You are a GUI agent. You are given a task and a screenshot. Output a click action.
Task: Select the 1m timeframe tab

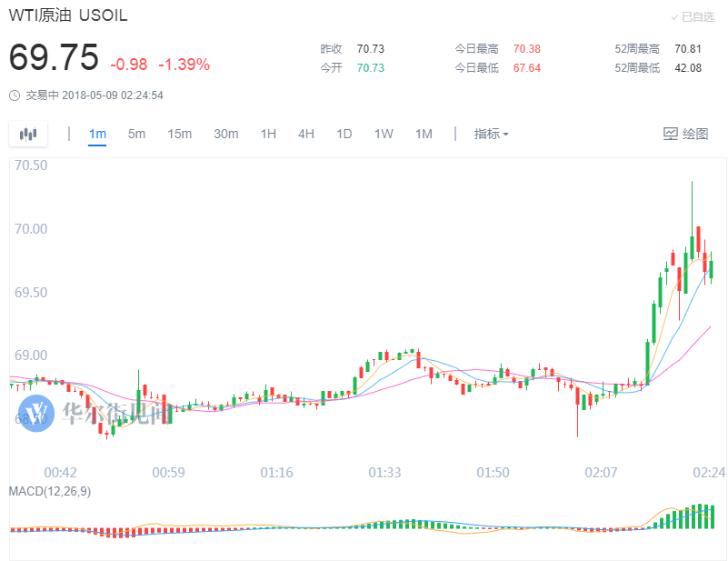(97, 135)
